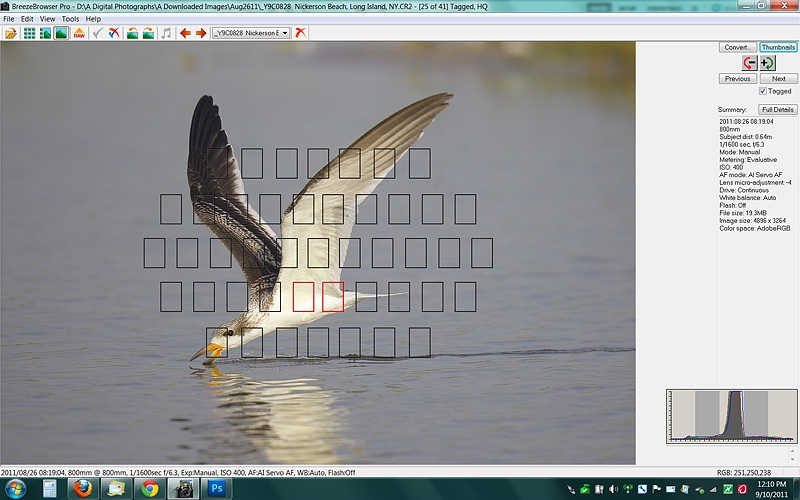The height and width of the screenshot is (500, 800).
Task: Switch to thumbnails with preview view
Action: point(45,33)
